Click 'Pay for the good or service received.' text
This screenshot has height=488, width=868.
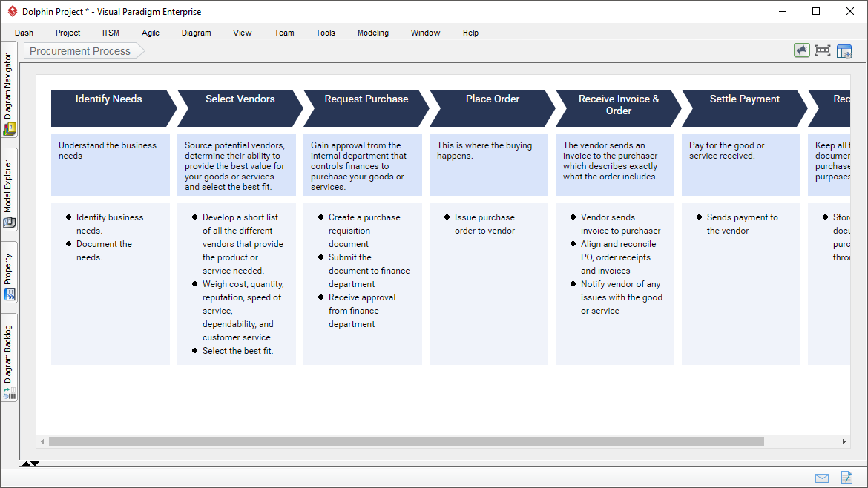click(727, 151)
